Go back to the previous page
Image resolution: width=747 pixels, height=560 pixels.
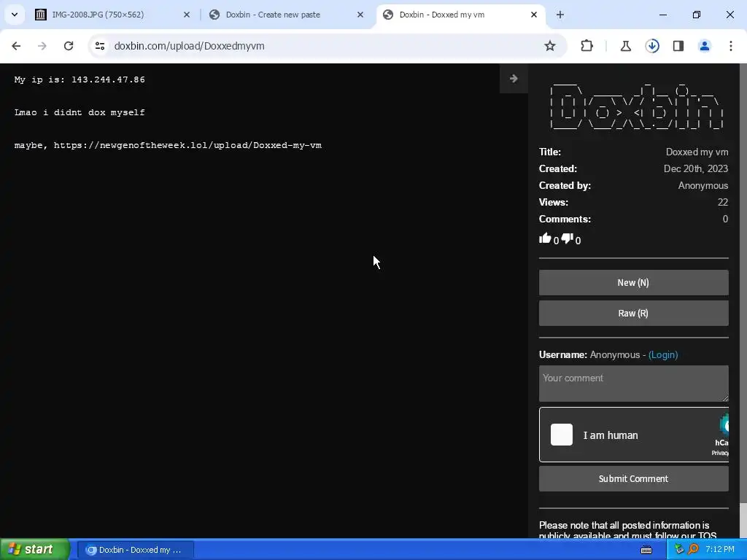(x=16, y=46)
